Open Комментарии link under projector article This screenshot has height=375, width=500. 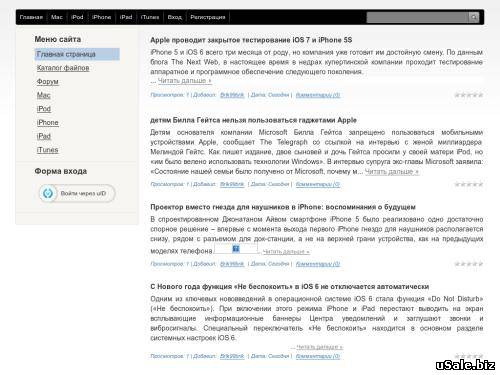coord(318,264)
